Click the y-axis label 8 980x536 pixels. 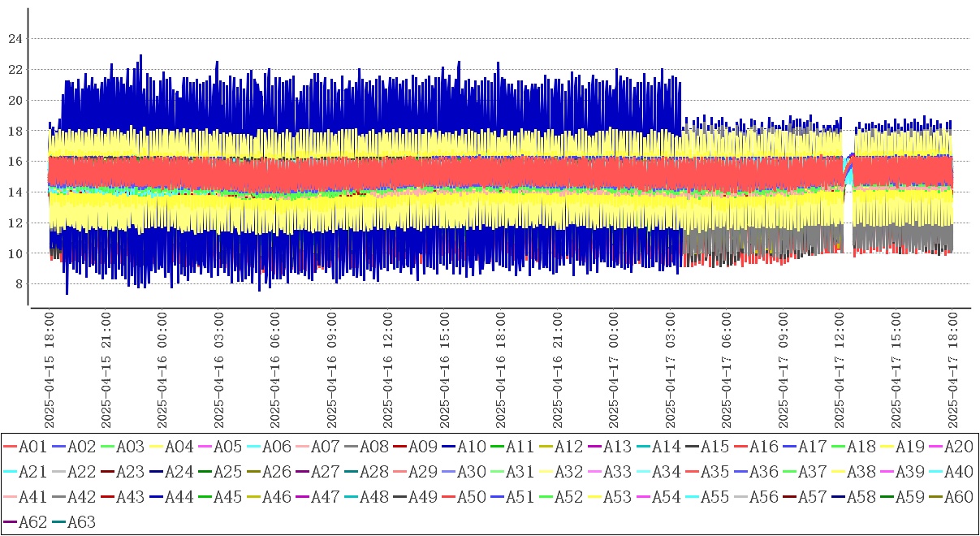point(18,284)
